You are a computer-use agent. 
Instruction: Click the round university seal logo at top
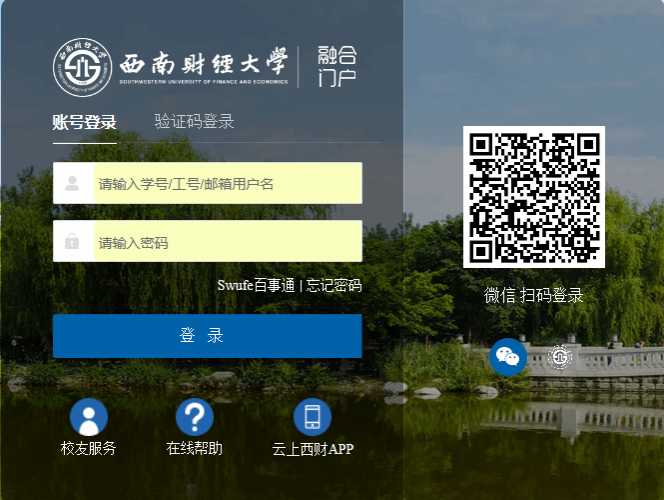82,67
